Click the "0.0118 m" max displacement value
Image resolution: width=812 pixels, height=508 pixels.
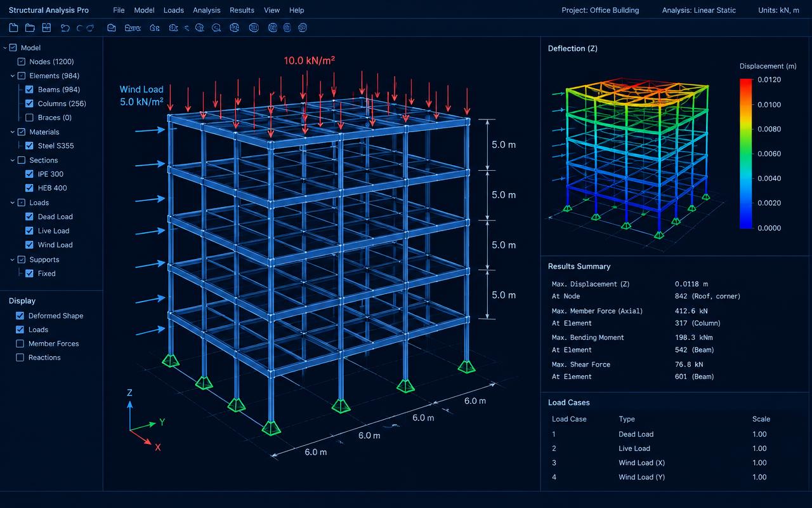click(x=691, y=284)
